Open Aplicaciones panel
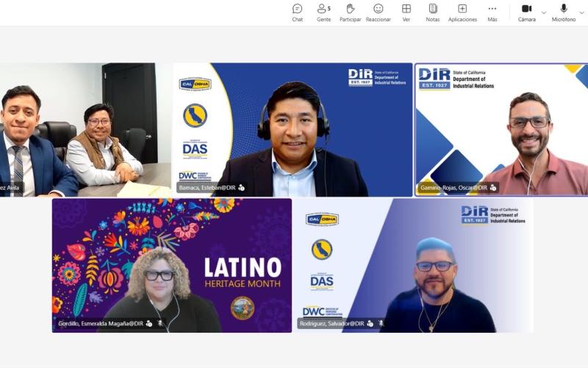Screen dimensions: 588x368 coord(462,13)
